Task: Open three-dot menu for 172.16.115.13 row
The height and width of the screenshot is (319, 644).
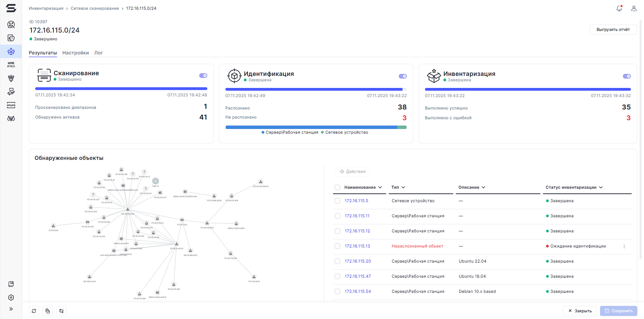Action: click(x=624, y=246)
